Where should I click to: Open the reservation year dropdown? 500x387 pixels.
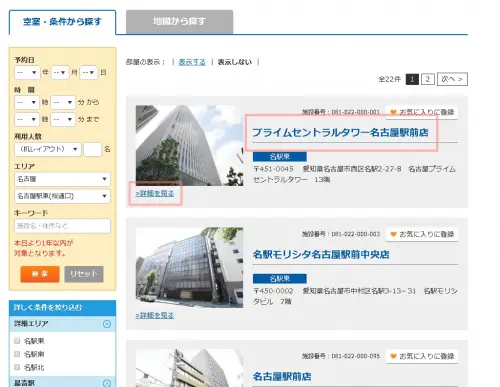point(27,72)
